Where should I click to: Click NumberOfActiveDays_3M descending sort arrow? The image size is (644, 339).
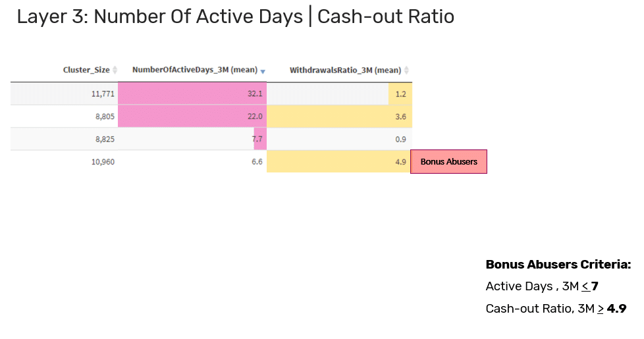click(x=263, y=72)
